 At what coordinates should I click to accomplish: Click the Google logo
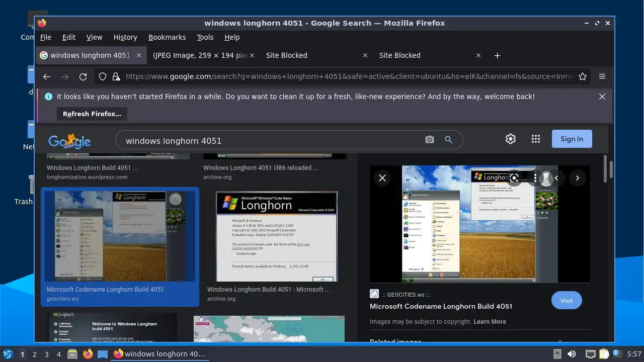click(69, 141)
